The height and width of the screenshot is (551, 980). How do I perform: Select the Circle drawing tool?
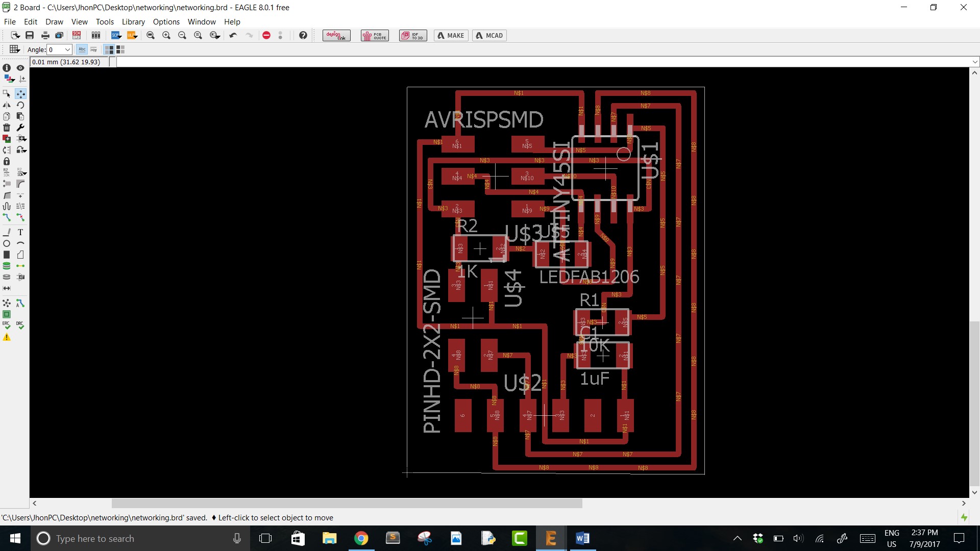(x=7, y=243)
